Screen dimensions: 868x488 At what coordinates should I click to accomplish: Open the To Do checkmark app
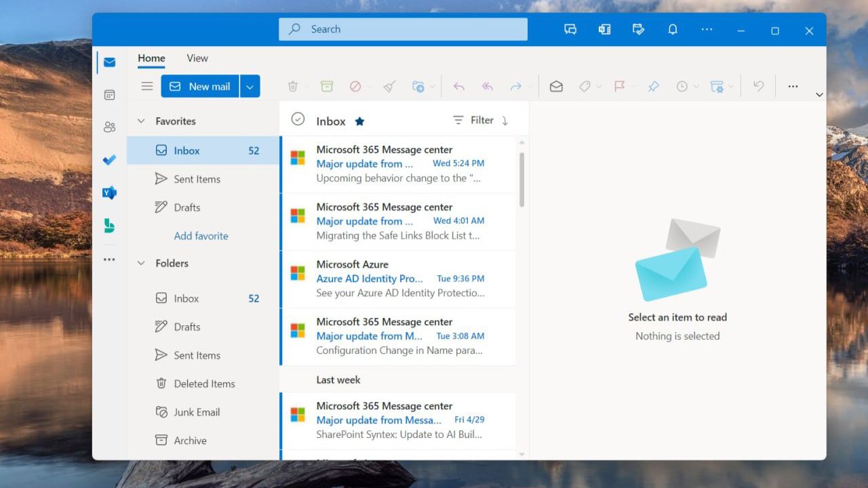109,160
